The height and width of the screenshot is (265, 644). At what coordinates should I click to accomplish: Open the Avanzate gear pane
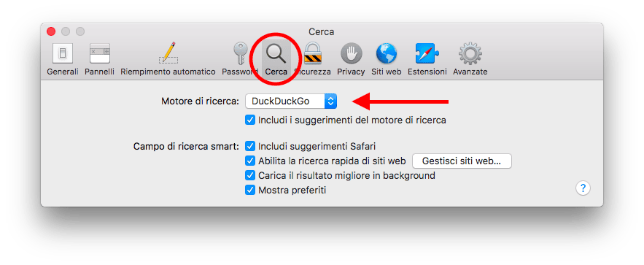click(x=470, y=60)
